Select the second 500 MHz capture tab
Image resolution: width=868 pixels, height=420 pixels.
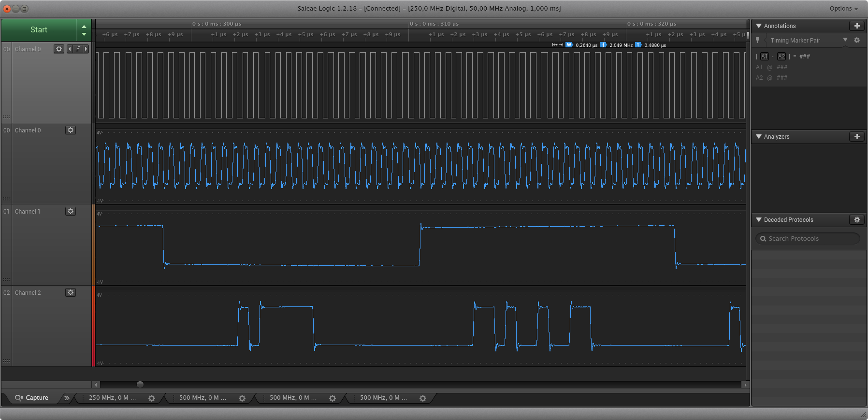tap(293, 398)
